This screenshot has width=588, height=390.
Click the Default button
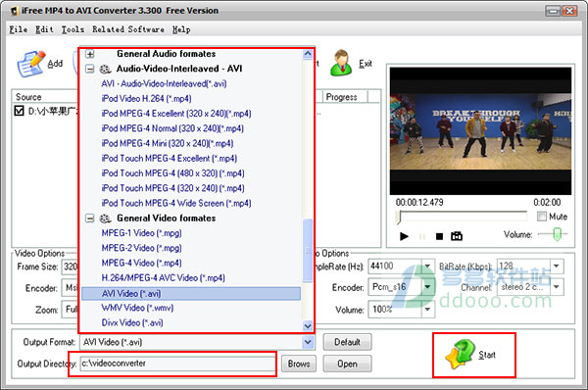click(x=347, y=342)
